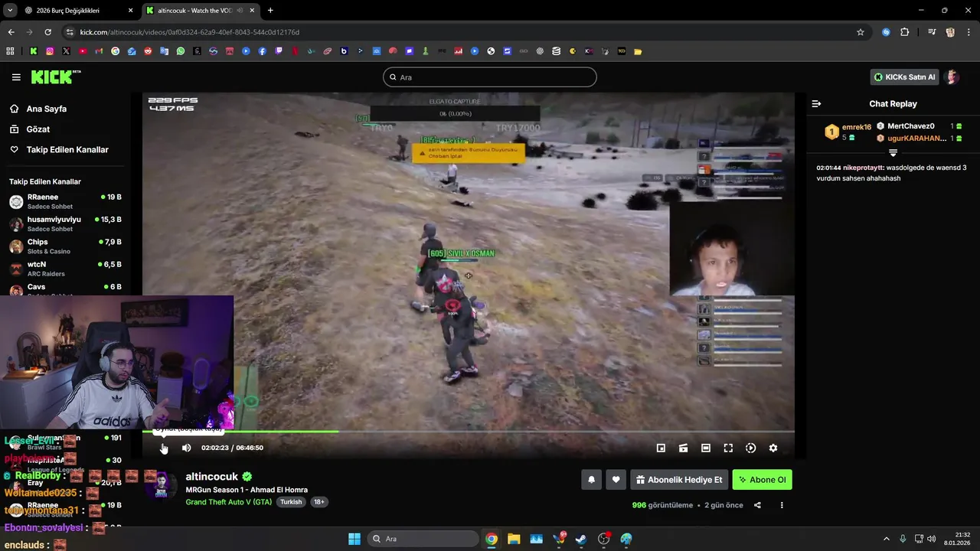Open the YouTube bookmark
The height and width of the screenshot is (551, 980).
pos(83,51)
